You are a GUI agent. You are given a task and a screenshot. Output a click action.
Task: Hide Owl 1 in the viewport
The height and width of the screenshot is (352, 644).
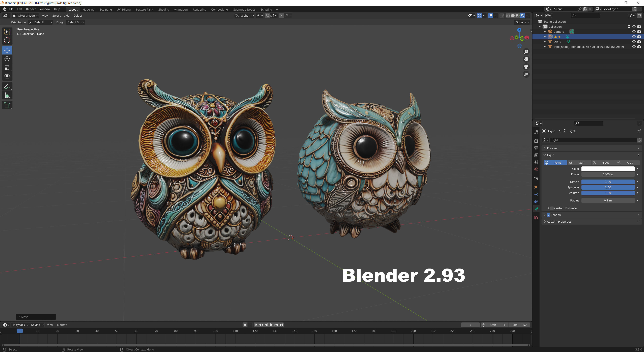click(x=634, y=41)
